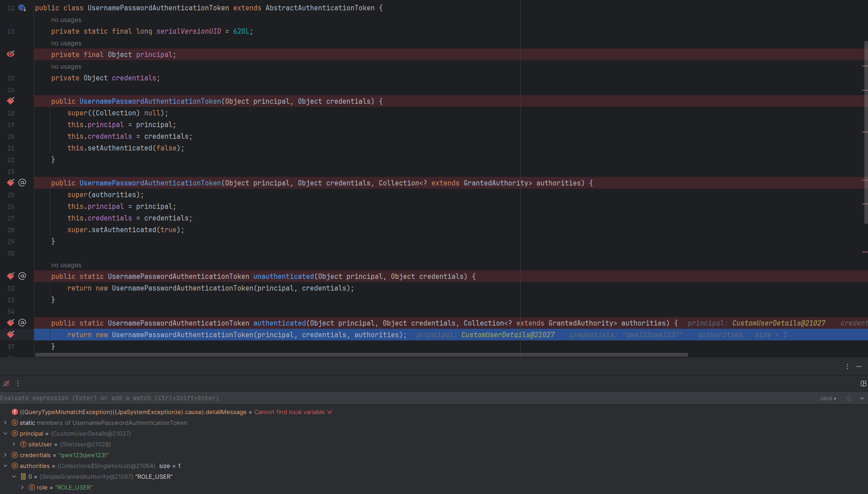Click the editor horizontal scrollbar

point(359,355)
